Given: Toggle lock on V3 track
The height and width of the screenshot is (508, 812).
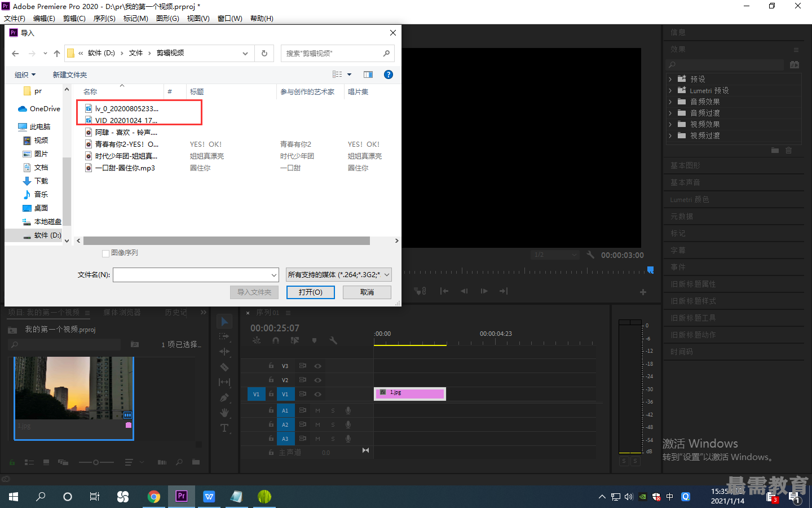Looking at the screenshot, I should pos(271,366).
